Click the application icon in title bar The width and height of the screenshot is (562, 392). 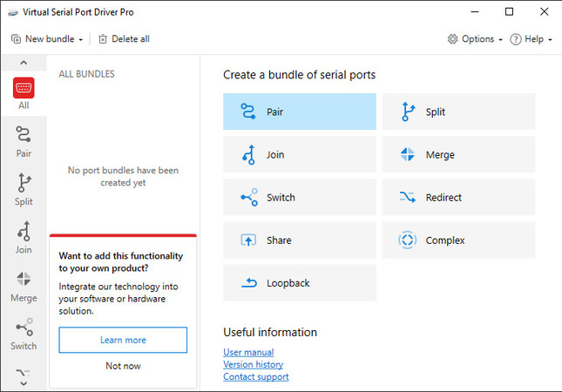[x=13, y=12]
